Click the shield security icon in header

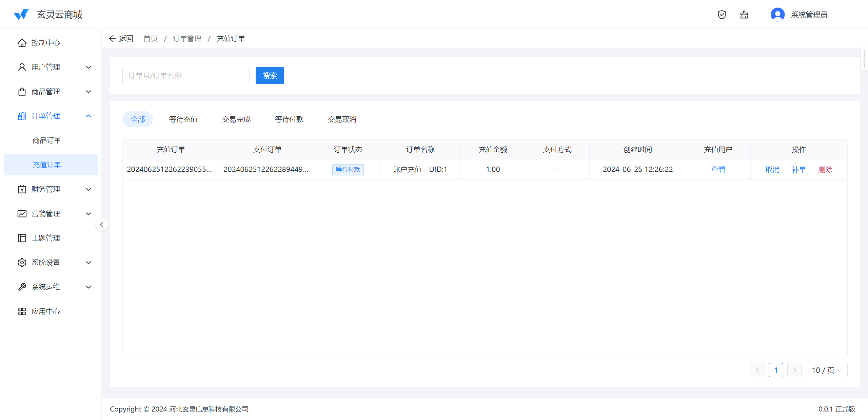tap(722, 15)
